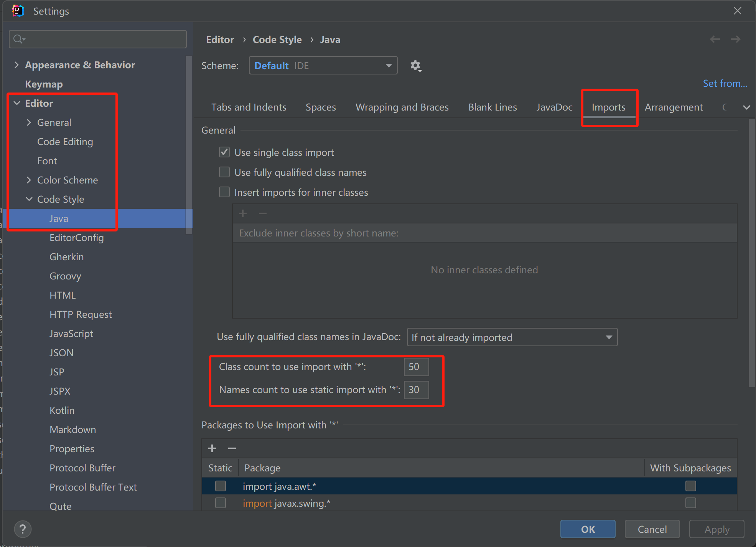Collapse the Editor tree node
This screenshot has height=547, width=756.
coord(17,103)
